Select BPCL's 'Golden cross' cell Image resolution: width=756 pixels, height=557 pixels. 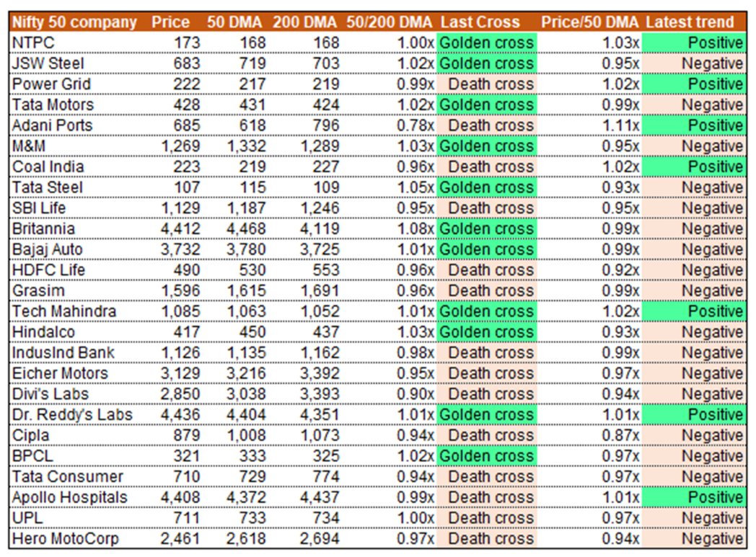(x=486, y=456)
